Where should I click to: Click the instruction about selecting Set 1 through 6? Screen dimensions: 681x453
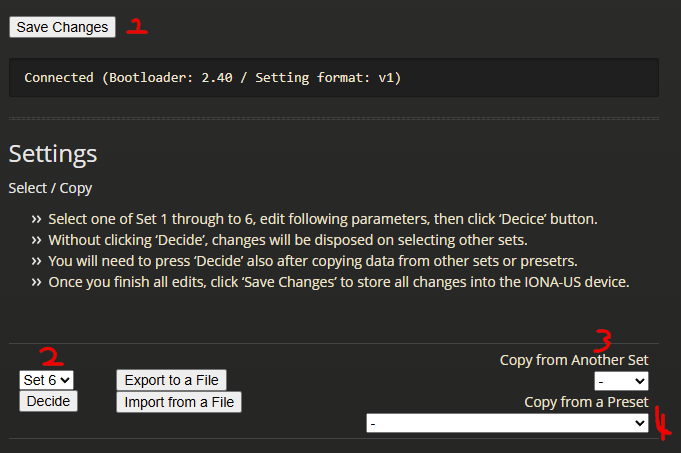323,219
